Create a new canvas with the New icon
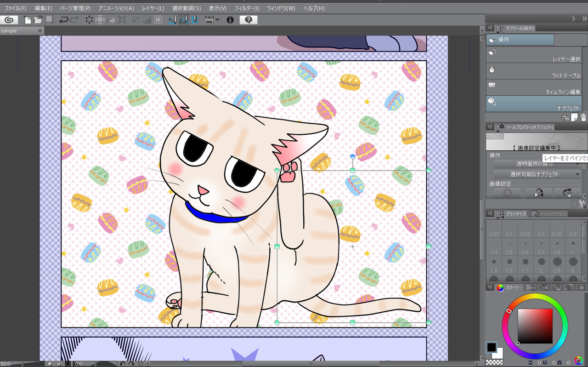Viewport: 588px width, 367px height. [x=28, y=20]
